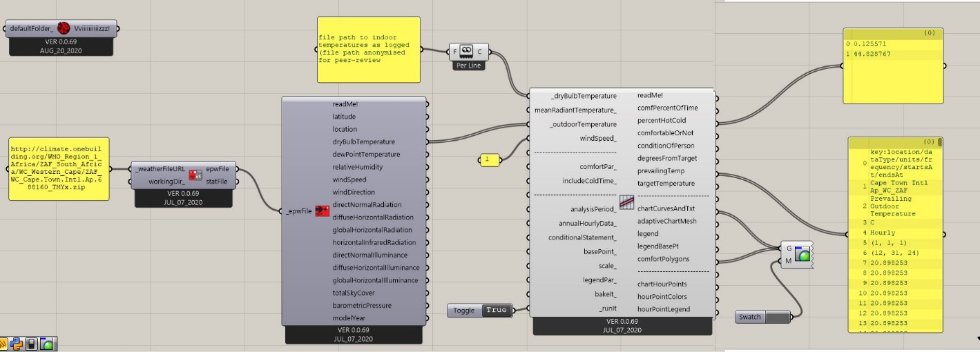Click the Swatch color box
The image size is (980, 352).
point(778,317)
